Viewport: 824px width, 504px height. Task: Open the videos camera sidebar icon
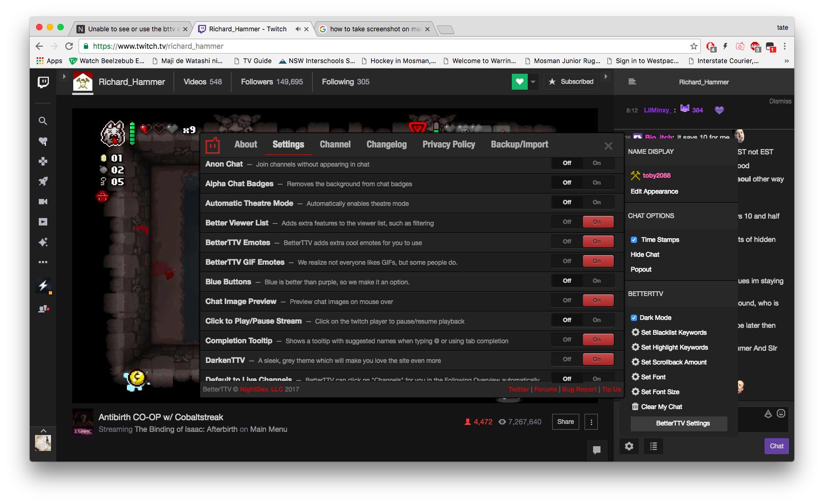[43, 202]
